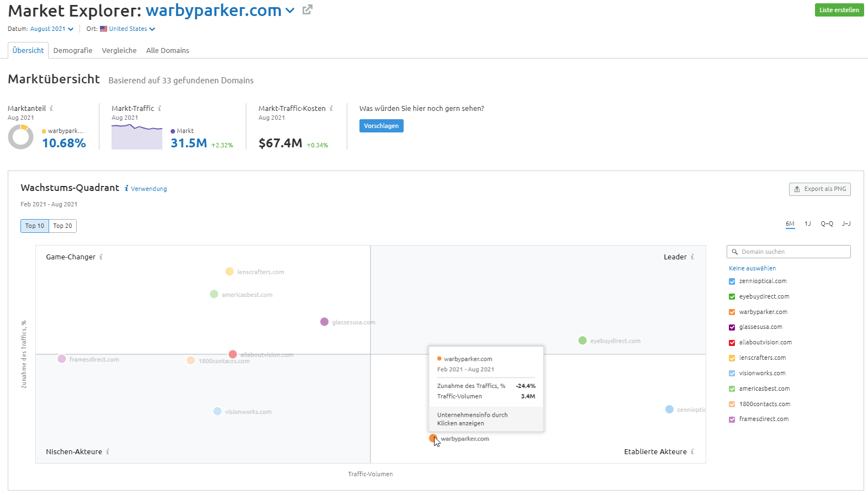The width and height of the screenshot is (868, 495).
Task: Click the americasbest.com bubble in the chart
Action: tap(214, 294)
